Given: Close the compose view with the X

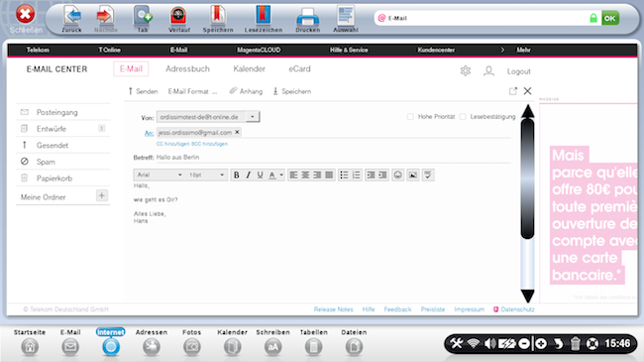Looking at the screenshot, I should tap(527, 91).
